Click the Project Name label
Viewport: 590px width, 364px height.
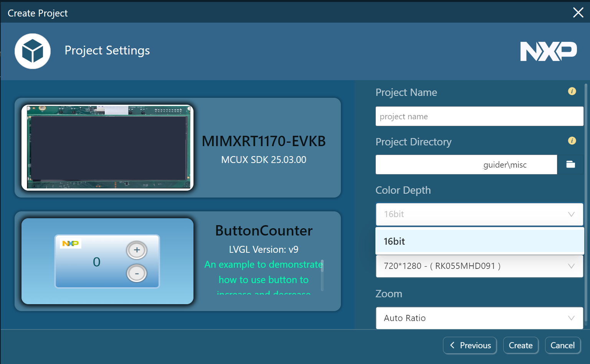coord(406,92)
